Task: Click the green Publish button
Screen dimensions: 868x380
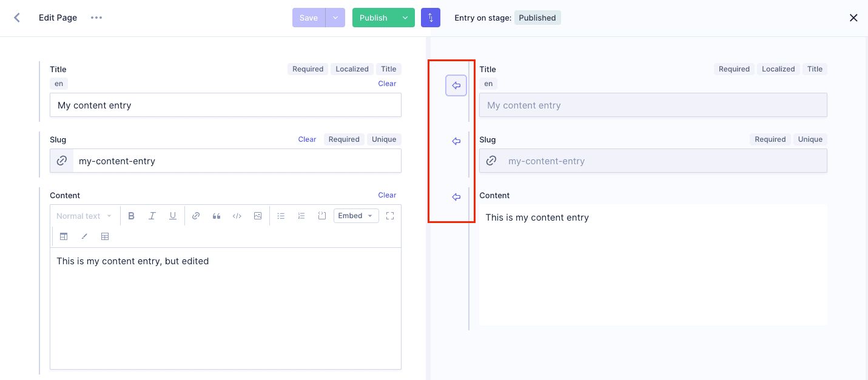Action: click(x=374, y=18)
